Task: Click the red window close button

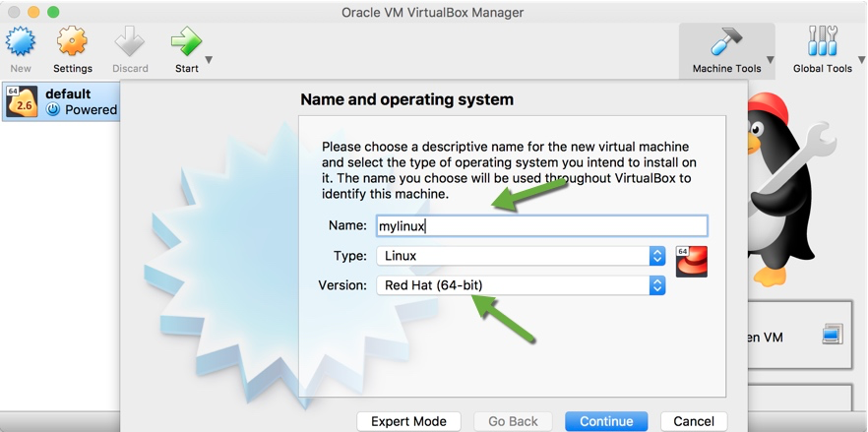Action: pos(15,12)
